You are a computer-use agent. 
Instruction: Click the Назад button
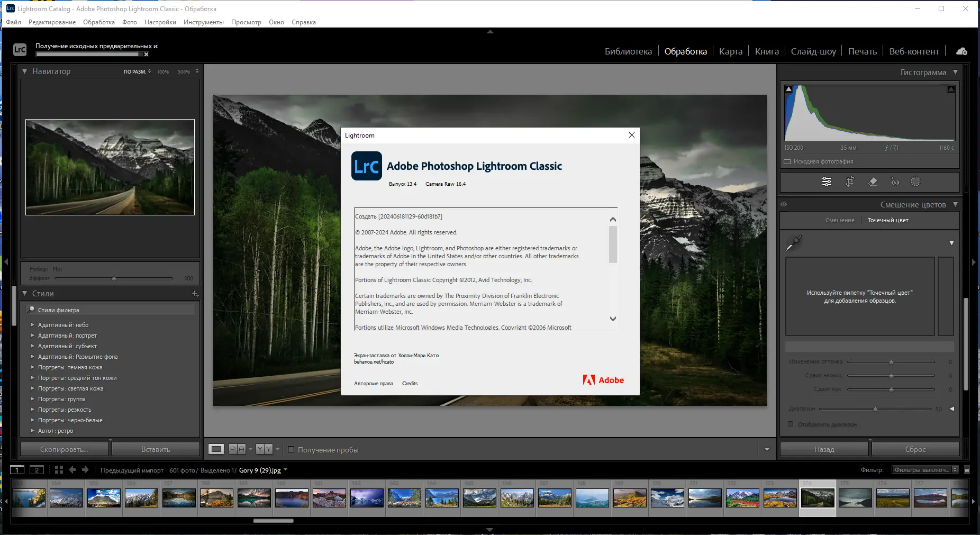pos(824,449)
